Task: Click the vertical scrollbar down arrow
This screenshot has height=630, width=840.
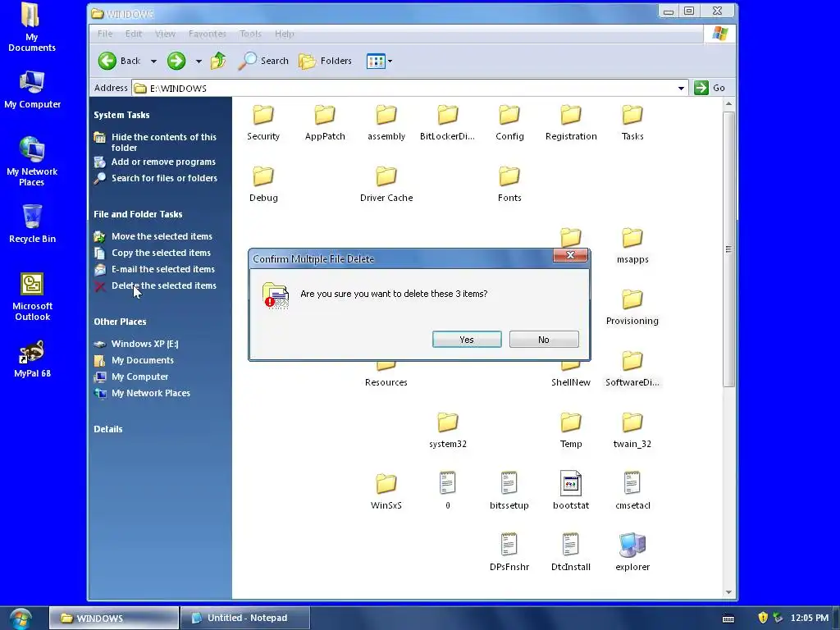Action: click(x=728, y=592)
